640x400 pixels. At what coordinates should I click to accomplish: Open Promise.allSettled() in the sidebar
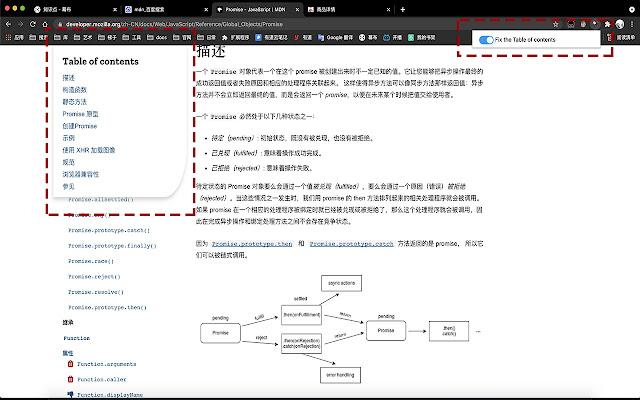[101, 200]
